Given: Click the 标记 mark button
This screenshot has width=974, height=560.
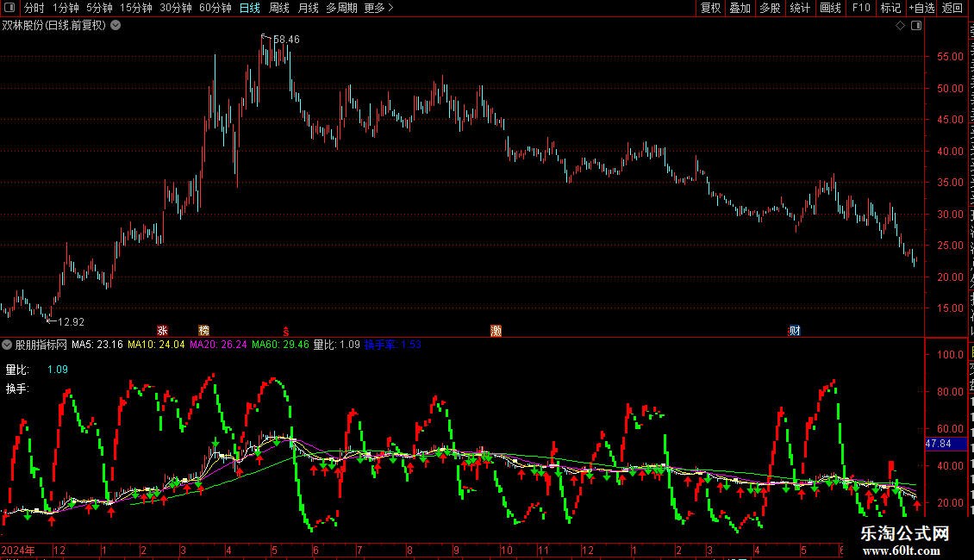Looking at the screenshot, I should (890, 8).
